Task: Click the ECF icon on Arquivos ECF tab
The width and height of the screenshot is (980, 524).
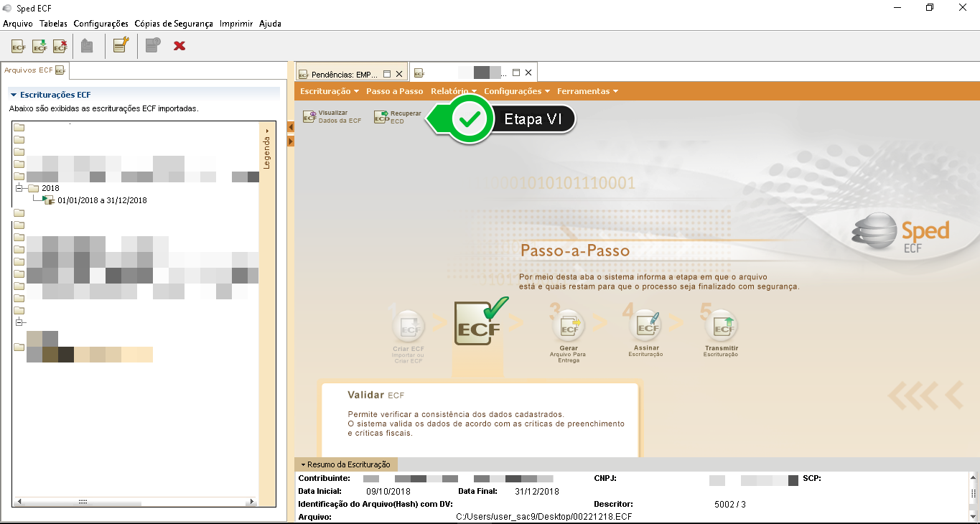Action: pyautogui.click(x=60, y=70)
